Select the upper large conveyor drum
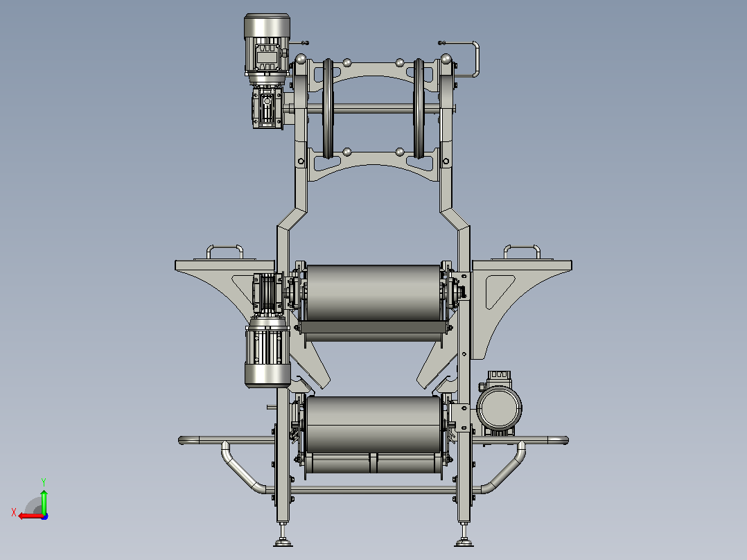Image resolution: width=747 pixels, height=560 pixels. point(373,292)
